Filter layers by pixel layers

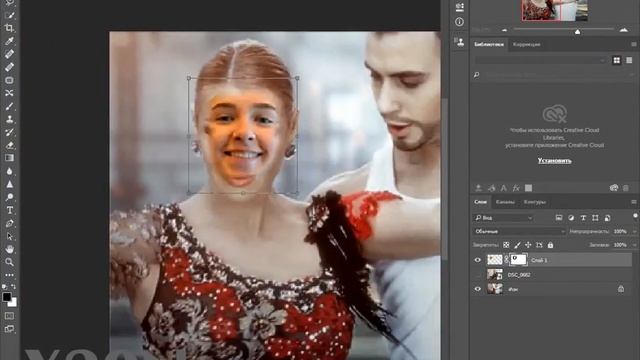click(559, 218)
